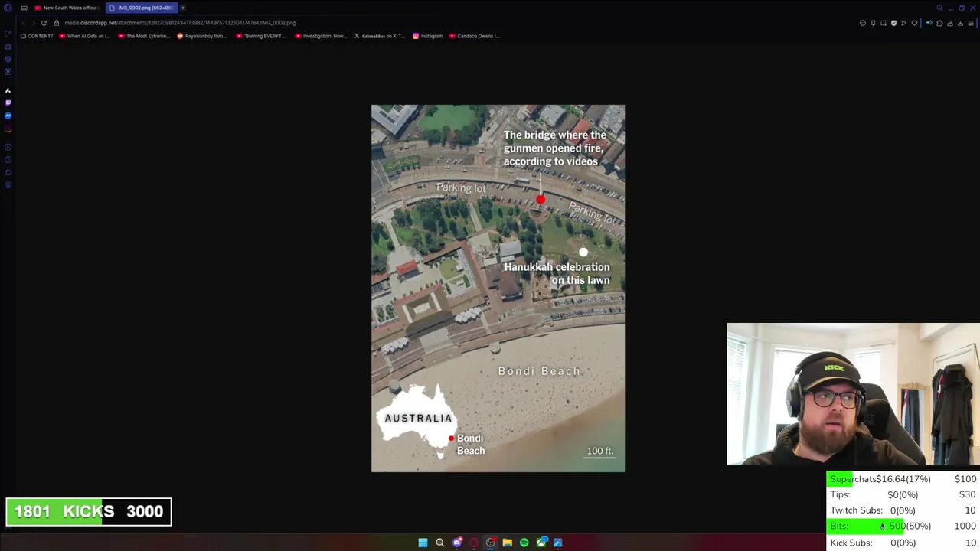Image resolution: width=980 pixels, height=551 pixels.
Task: Click the webcam overlay video
Action: point(853,394)
